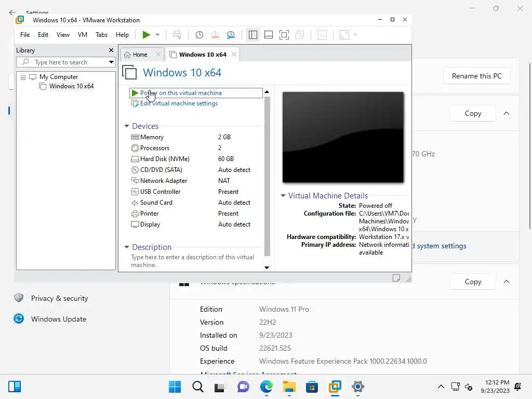Screen dimensions: 532x399
Task: Collapse the My Computer tree node
Action: (x=23, y=77)
